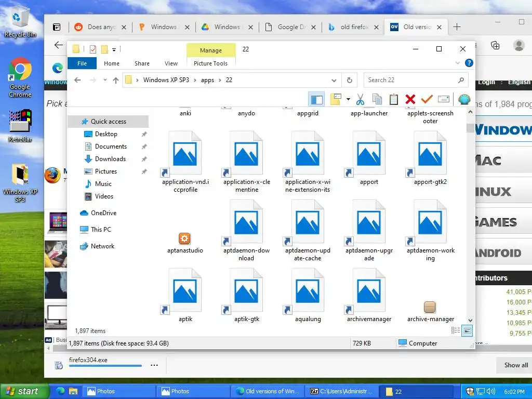Open This PC in navigation pane
The image size is (532, 399).
[x=100, y=229]
